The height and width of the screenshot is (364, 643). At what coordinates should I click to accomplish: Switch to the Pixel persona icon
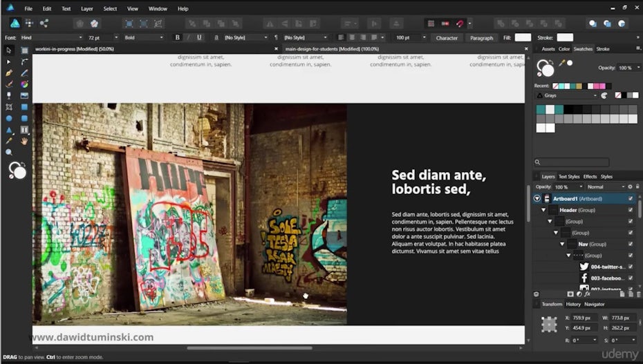point(29,23)
